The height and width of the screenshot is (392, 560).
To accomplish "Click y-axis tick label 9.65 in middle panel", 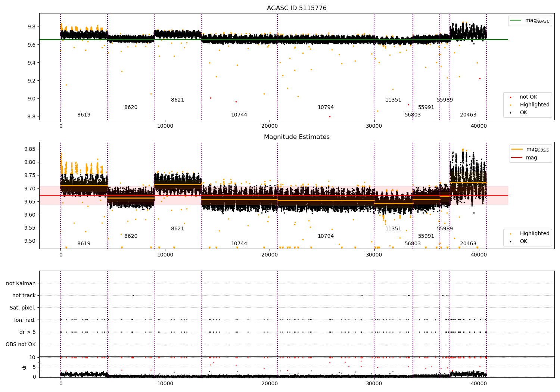I will (x=30, y=202).
